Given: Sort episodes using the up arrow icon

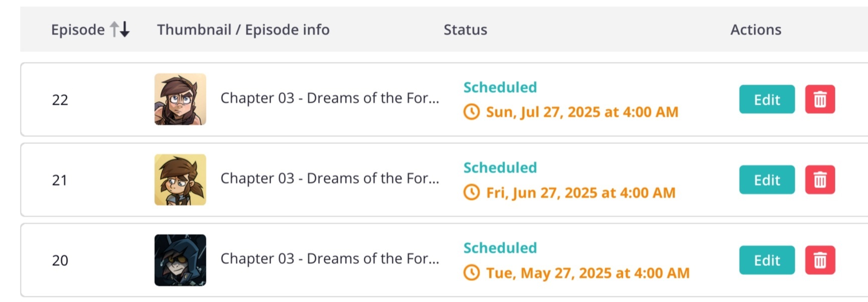Looking at the screenshot, I should (114, 30).
